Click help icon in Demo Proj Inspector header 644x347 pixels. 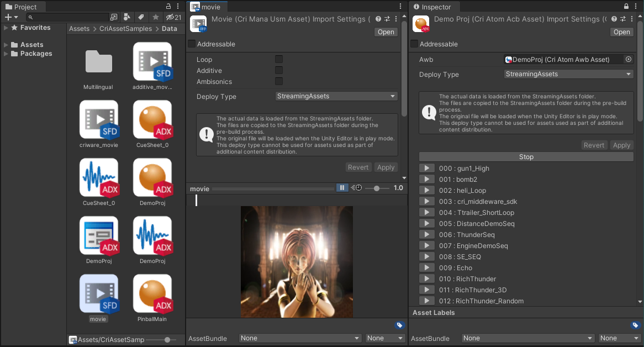614,19
